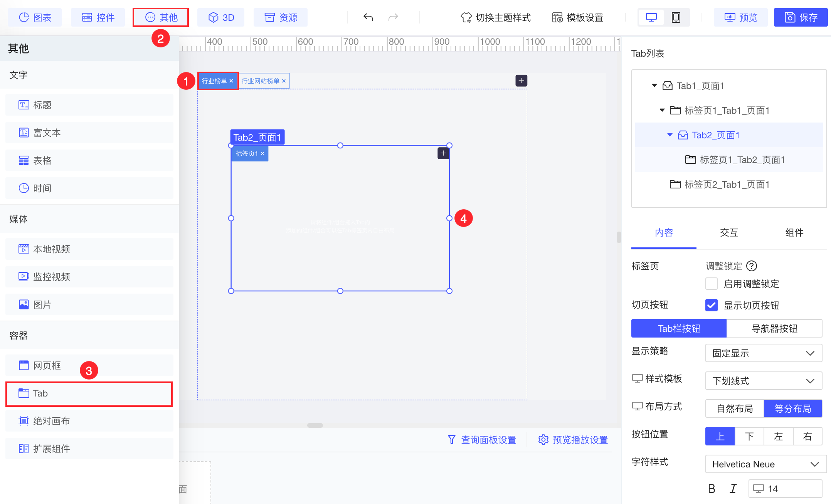Collapse the Tab1_页面1 tree node
Viewport: 831px width, 504px height.
coord(654,86)
